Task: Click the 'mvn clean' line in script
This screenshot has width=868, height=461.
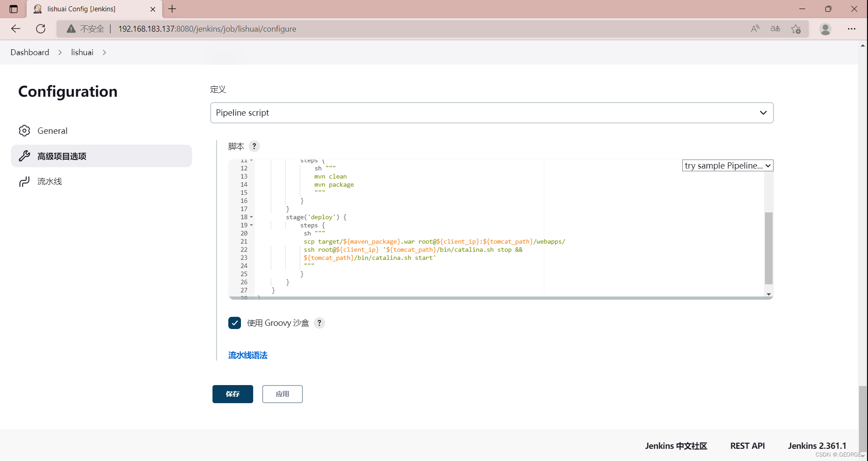Action: pos(330,176)
